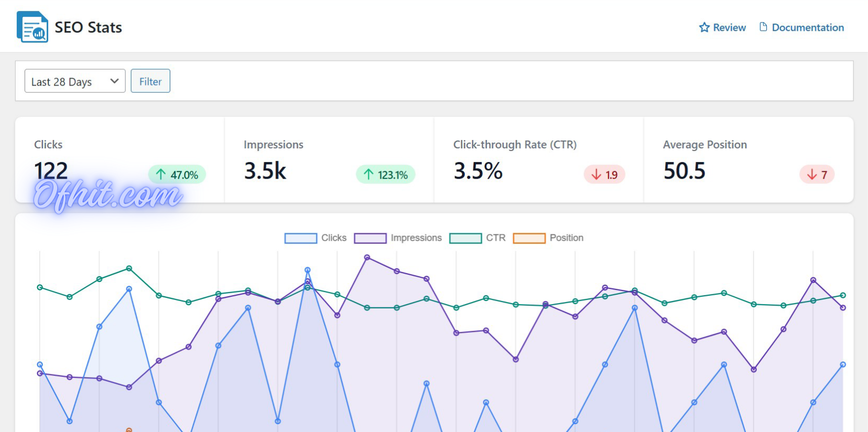Image resolution: width=868 pixels, height=432 pixels.
Task: Hide the CTR series via legend label
Action: pyautogui.click(x=495, y=238)
